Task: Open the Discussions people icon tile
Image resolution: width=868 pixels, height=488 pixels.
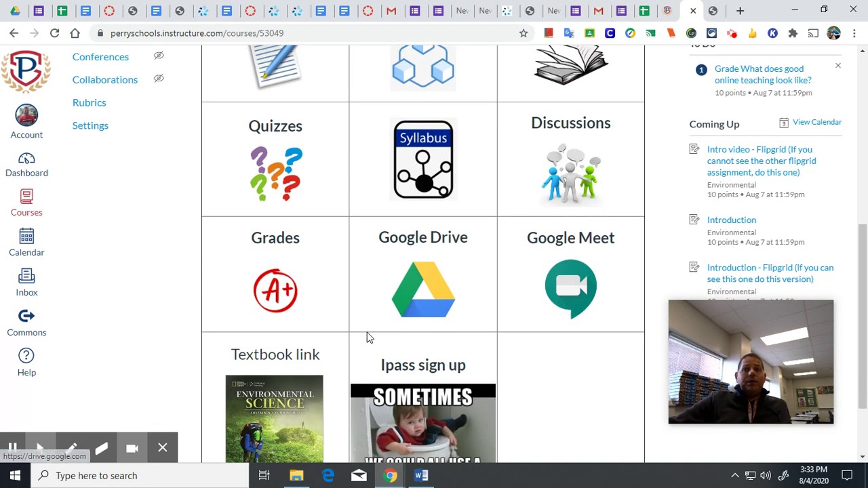Action: pyautogui.click(x=571, y=174)
